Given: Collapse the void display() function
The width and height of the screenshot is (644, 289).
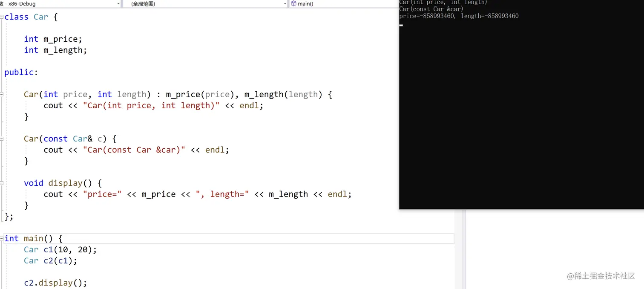Looking at the screenshot, I should pyautogui.click(x=2, y=183).
